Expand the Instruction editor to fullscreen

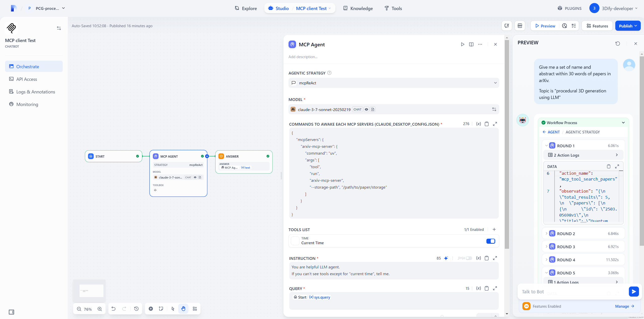495,258
